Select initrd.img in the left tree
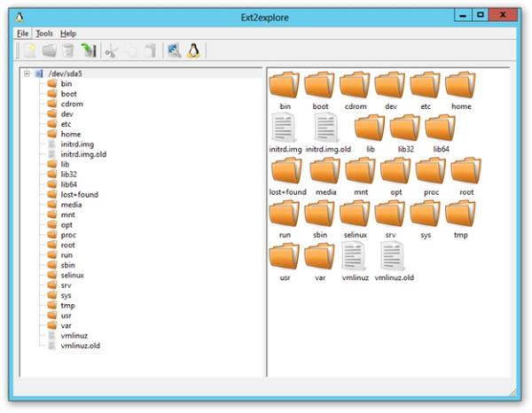Image resolution: width=532 pixels, height=413 pixels. [77, 144]
